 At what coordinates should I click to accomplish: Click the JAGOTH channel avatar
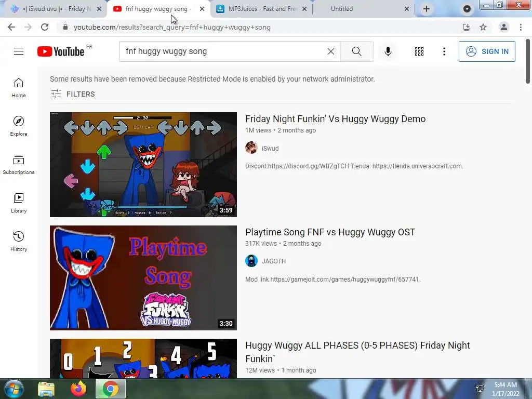pos(251,261)
